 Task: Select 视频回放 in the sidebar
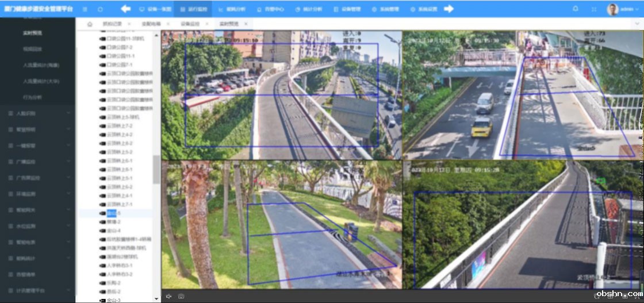32,49
